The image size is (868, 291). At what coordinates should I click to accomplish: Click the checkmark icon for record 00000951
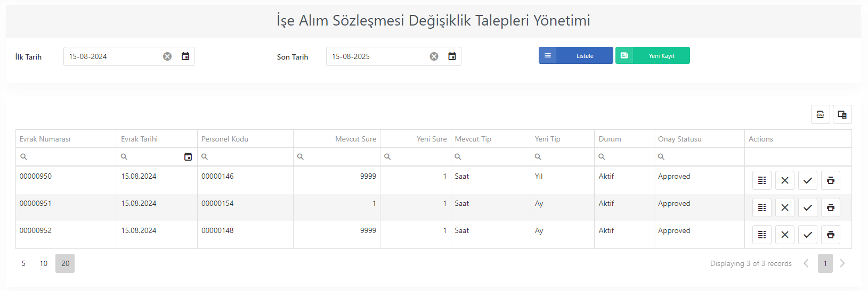click(808, 207)
